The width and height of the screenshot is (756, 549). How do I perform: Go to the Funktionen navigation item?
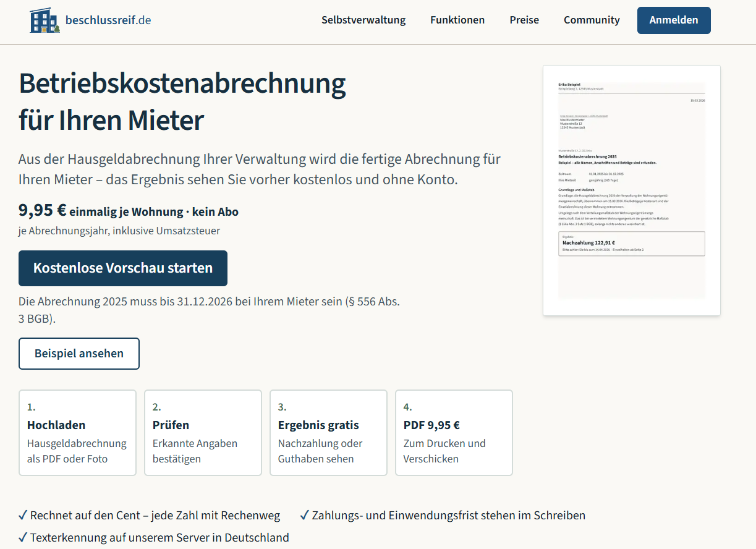coord(457,20)
